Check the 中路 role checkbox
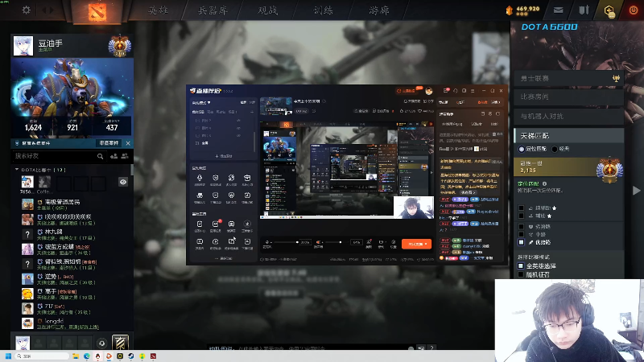Image resolution: width=644 pixels, height=362 pixels. coord(521,234)
